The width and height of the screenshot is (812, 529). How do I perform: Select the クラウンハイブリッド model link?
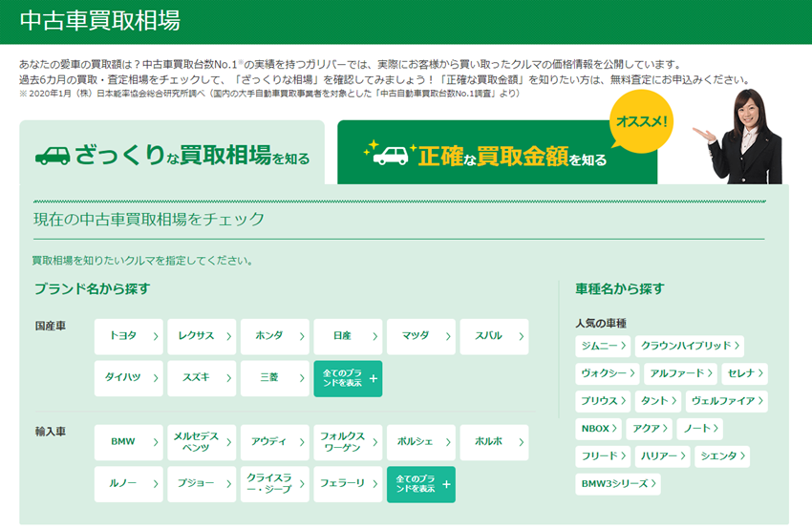point(691,347)
